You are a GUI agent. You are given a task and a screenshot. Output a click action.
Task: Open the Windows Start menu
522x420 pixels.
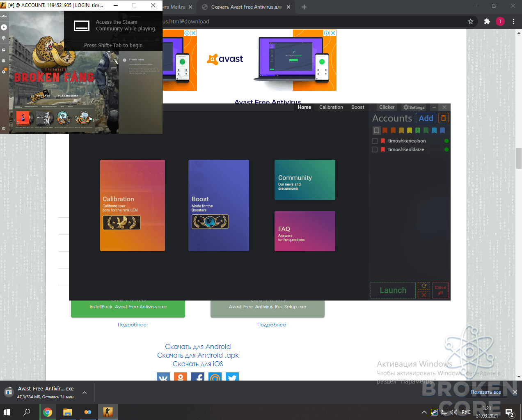(7, 412)
